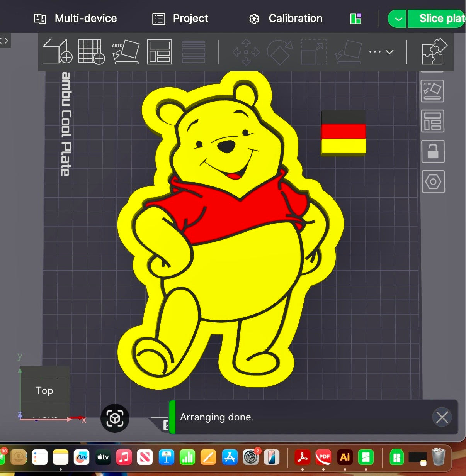Open the Project tab
Image resolution: width=466 pixels, height=476 pixels.
180,18
